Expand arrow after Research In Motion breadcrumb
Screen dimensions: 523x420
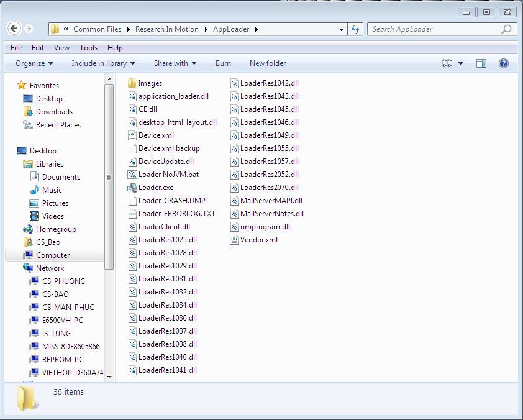click(x=206, y=29)
